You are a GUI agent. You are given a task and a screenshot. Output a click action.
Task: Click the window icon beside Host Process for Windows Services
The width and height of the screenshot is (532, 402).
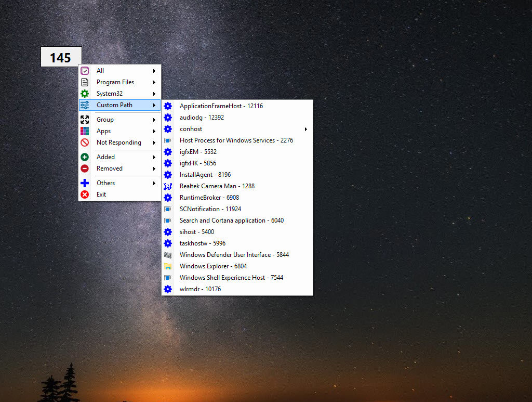pyautogui.click(x=168, y=140)
